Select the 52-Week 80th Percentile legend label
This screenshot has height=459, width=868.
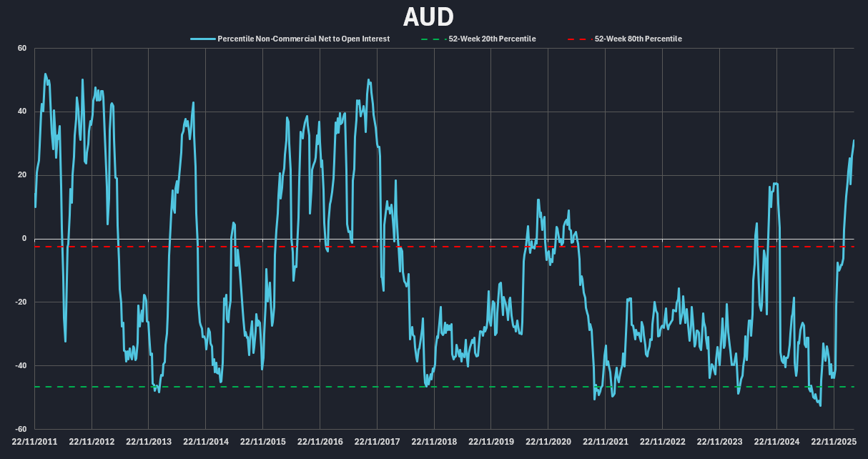[638, 39]
